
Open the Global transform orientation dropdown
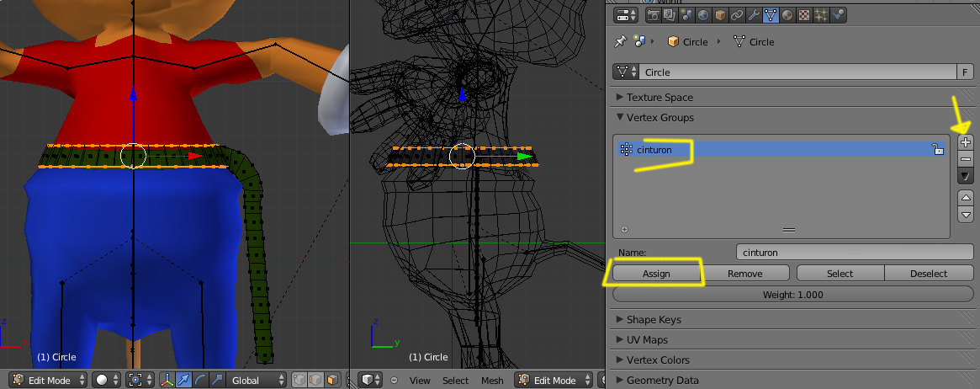257,380
